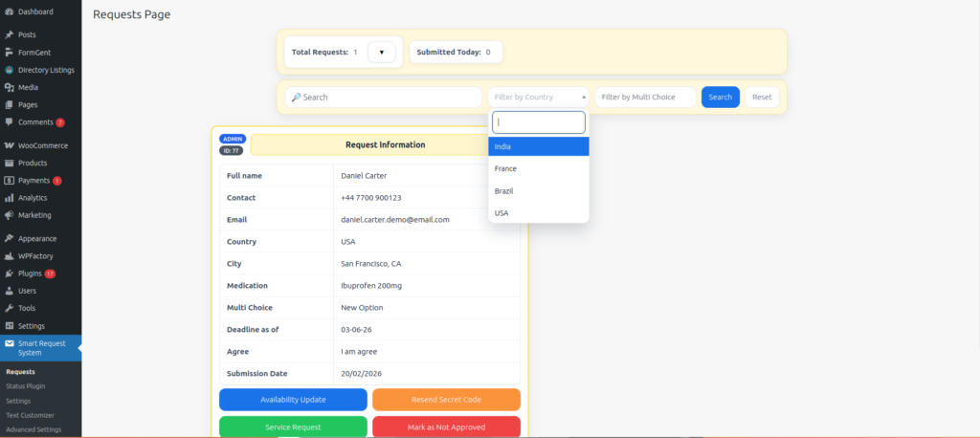Click the Availability Update button
The image size is (980, 438).
(293, 399)
